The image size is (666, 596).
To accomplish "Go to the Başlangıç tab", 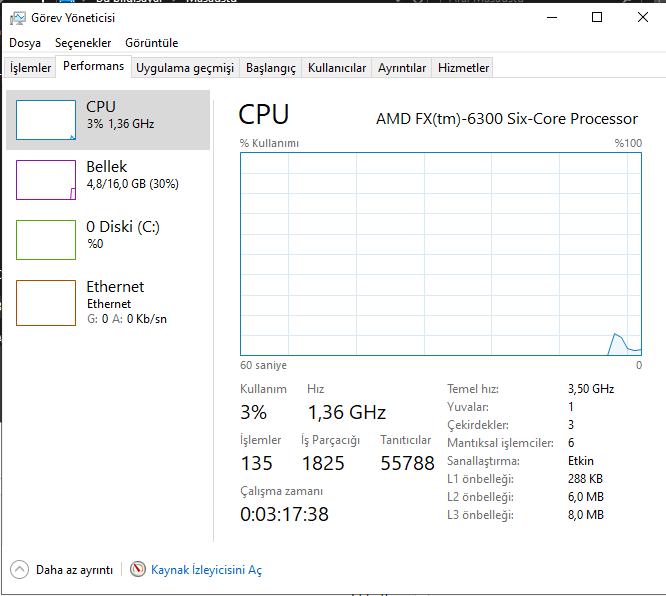I will click(x=271, y=68).
